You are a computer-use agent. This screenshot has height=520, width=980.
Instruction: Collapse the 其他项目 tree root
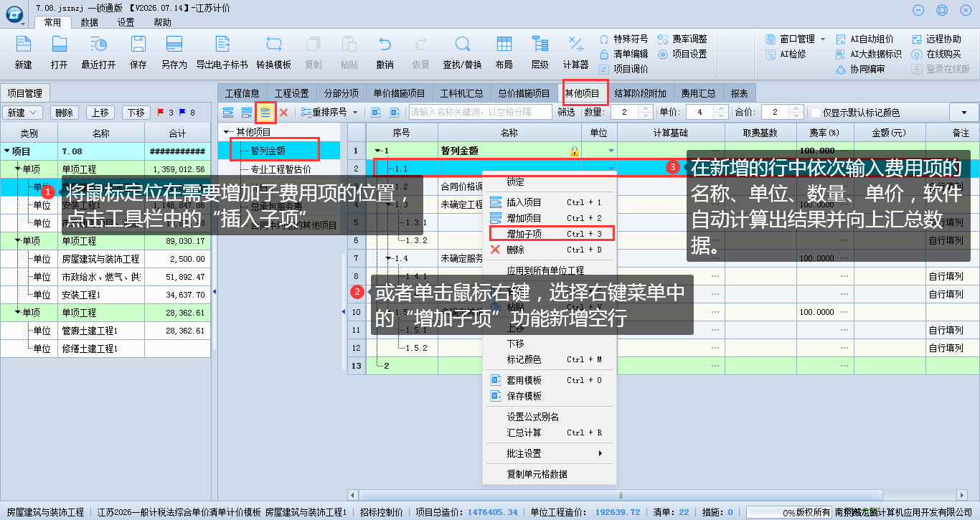click(x=226, y=132)
